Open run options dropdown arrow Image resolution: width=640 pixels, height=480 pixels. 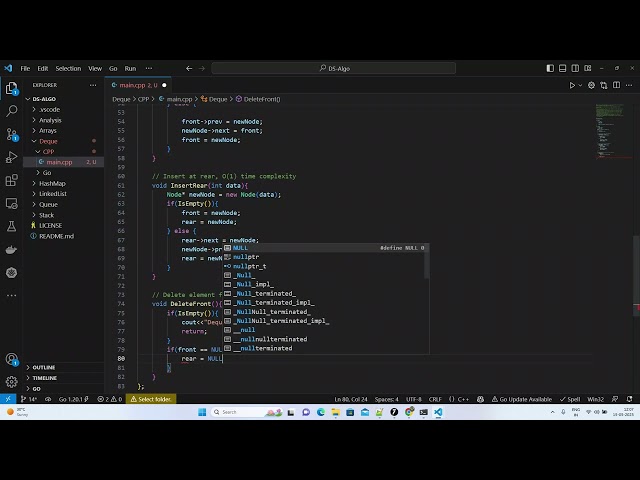(x=580, y=85)
